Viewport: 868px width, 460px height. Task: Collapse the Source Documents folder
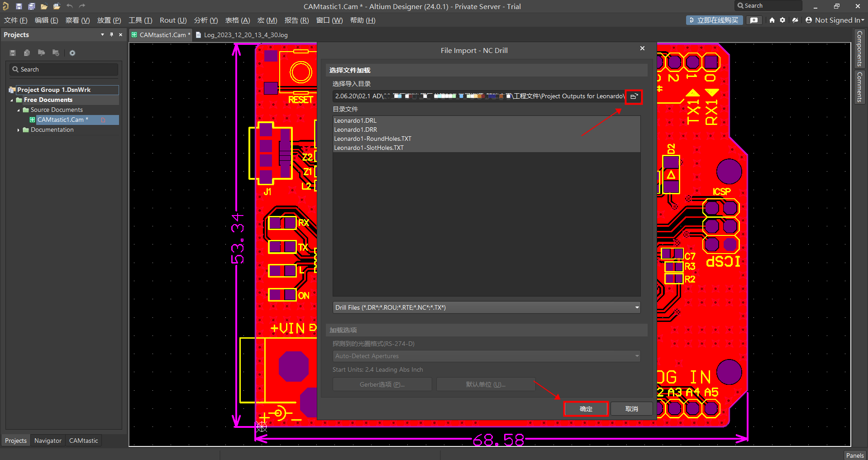coord(19,110)
